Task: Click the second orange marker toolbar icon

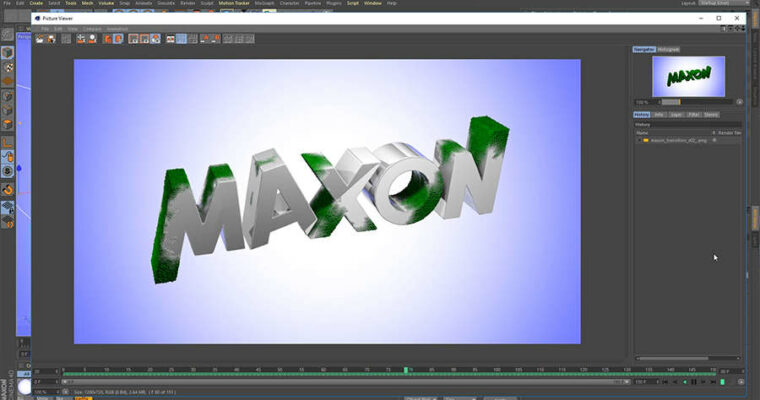Action: [x=216, y=39]
